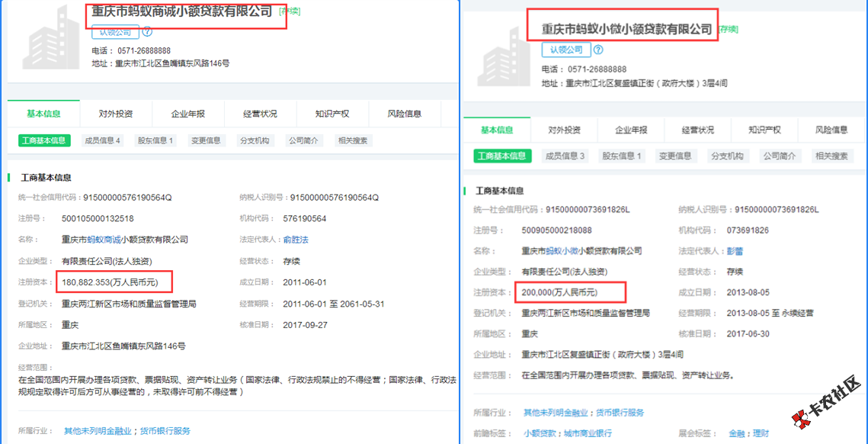Screen dimensions: 868x444
Task: Open 金融 exhibition tag link
Action: (737, 433)
